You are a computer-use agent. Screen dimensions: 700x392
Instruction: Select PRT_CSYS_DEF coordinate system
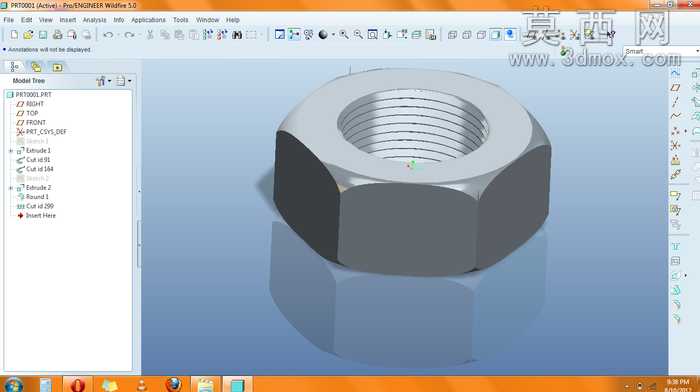click(42, 132)
